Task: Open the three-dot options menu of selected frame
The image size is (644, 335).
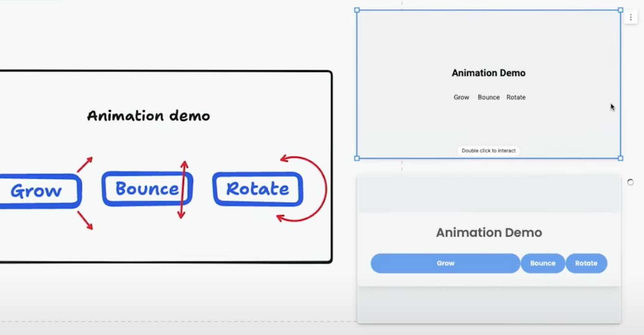Action: [631, 17]
